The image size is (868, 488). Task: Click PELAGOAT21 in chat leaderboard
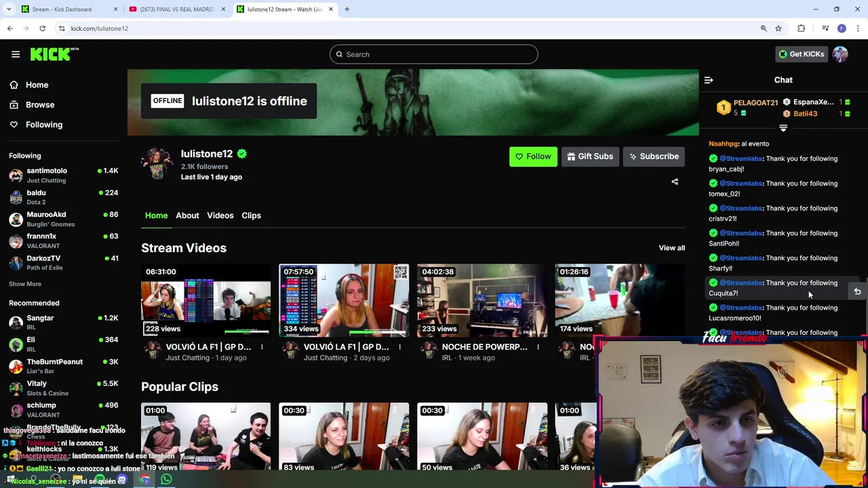click(755, 103)
